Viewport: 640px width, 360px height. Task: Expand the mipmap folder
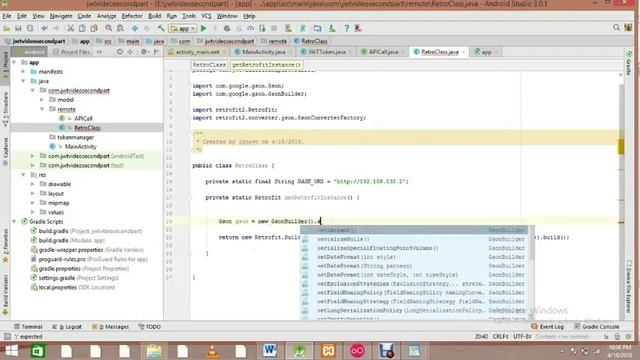pyautogui.click(x=33, y=203)
